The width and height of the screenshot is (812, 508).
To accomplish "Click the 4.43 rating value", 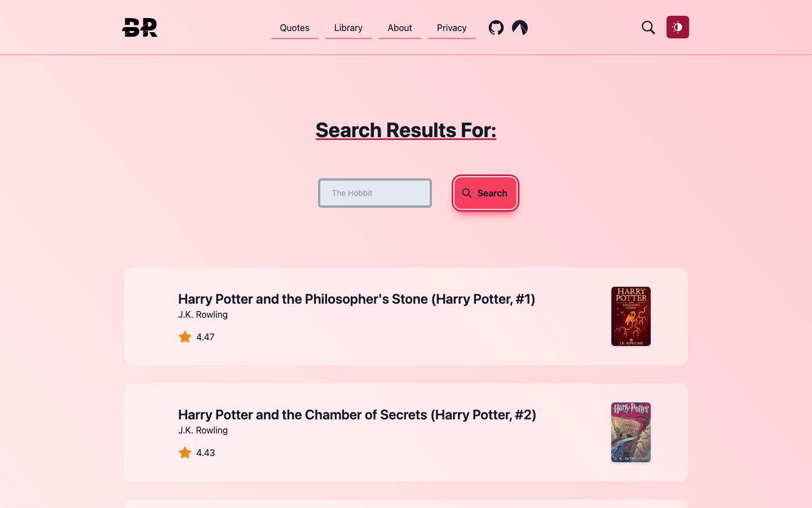I will (206, 453).
